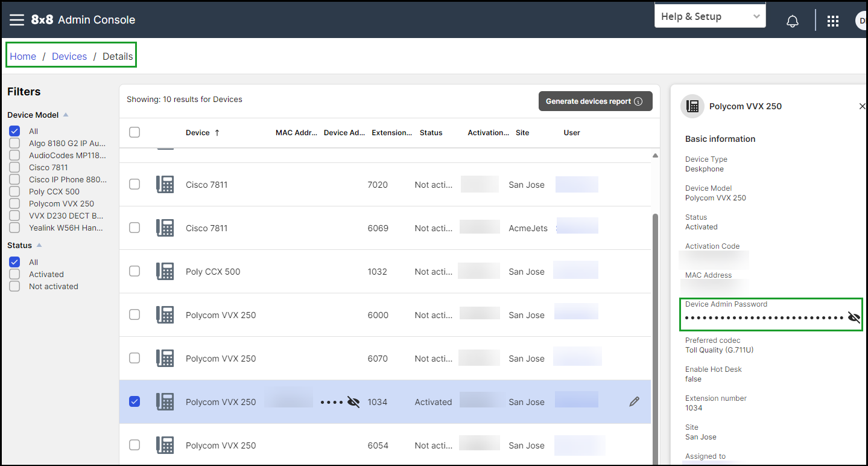This screenshot has width=868, height=466.
Task: Open the hamburger navigation menu
Action: click(17, 20)
